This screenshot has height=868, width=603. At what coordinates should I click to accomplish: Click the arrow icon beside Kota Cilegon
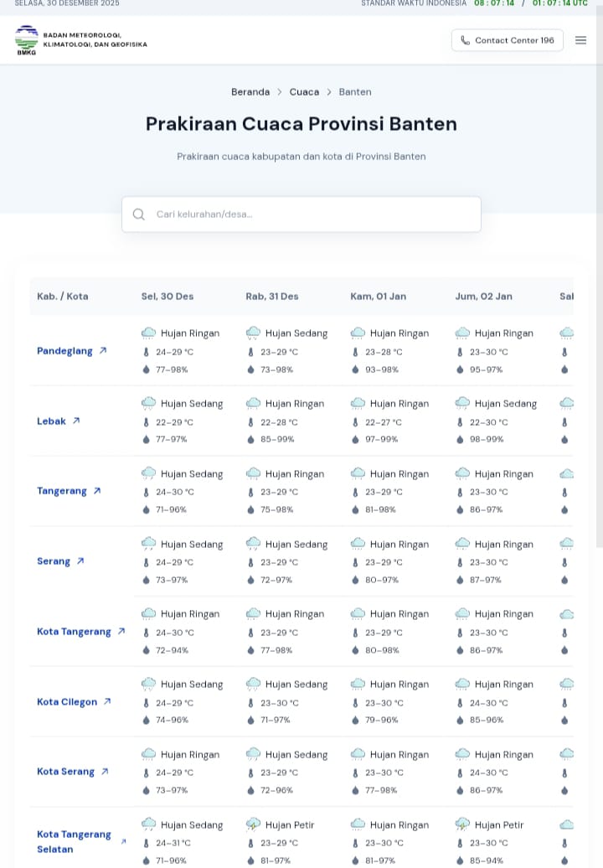(107, 702)
